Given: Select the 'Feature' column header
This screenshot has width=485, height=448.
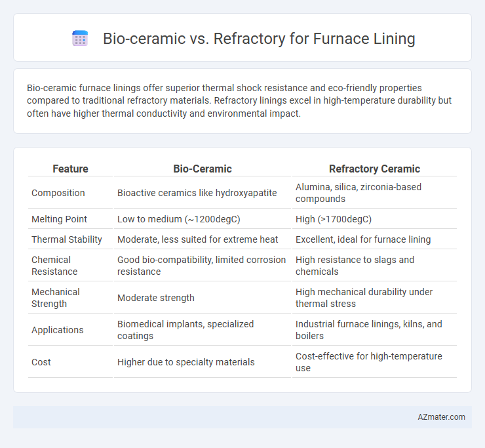Looking at the screenshot, I should pos(70,169).
